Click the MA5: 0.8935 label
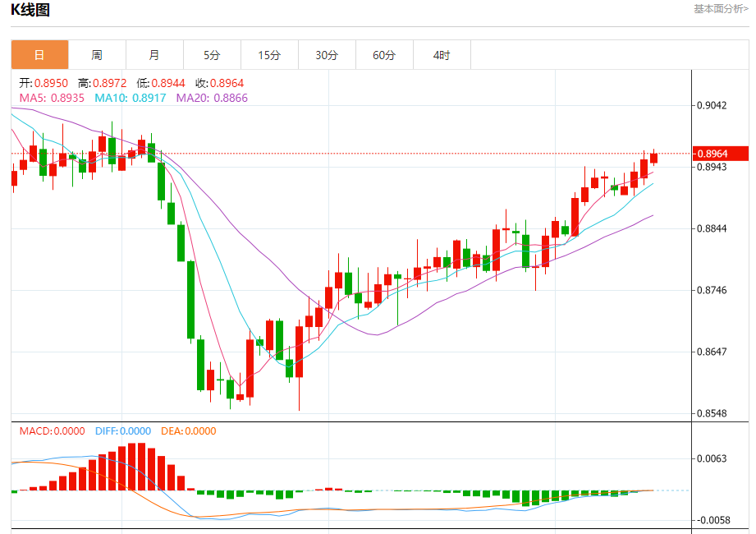 [52, 98]
